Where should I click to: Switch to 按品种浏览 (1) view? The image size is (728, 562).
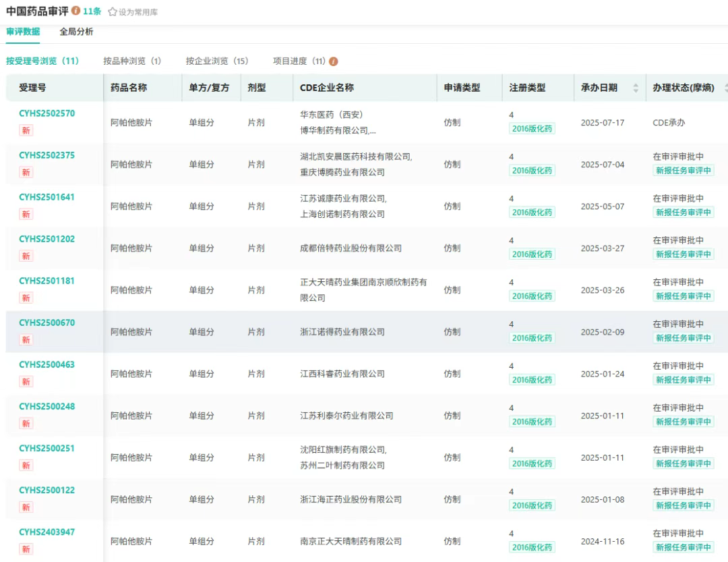[132, 61]
